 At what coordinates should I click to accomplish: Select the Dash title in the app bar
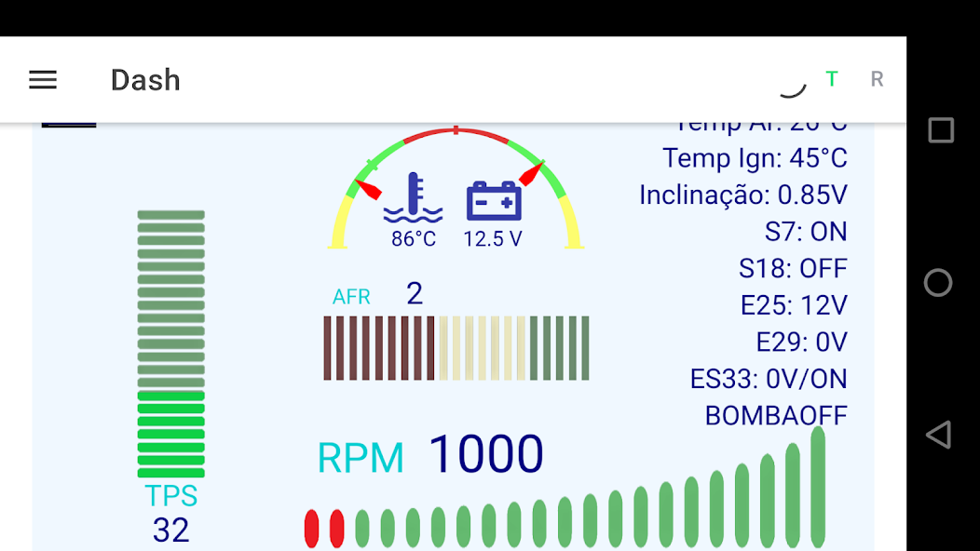pos(145,79)
